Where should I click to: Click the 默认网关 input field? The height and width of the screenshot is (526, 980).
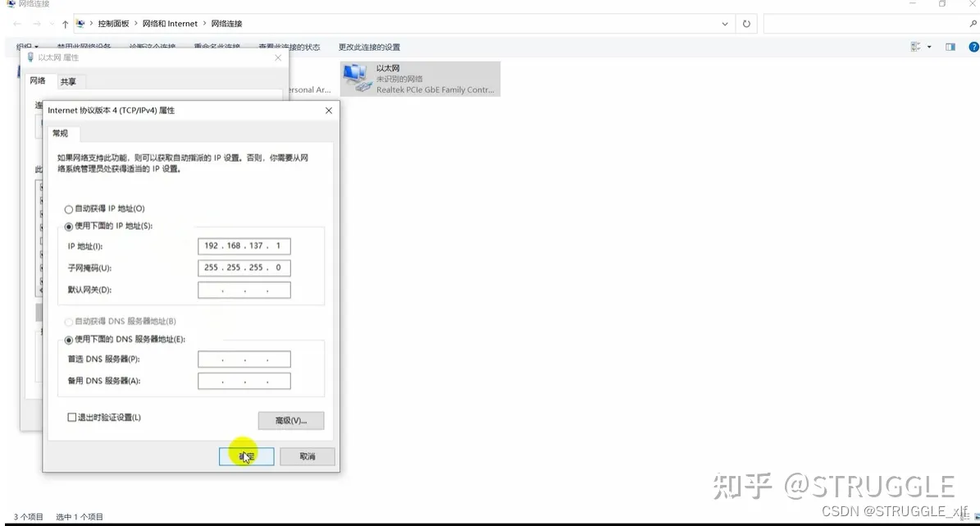pos(244,290)
